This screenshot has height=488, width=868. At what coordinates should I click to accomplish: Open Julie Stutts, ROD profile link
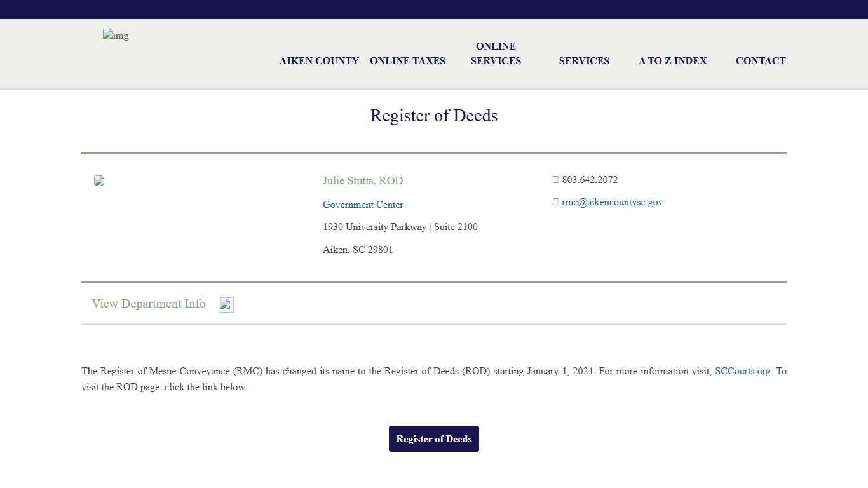363,180
